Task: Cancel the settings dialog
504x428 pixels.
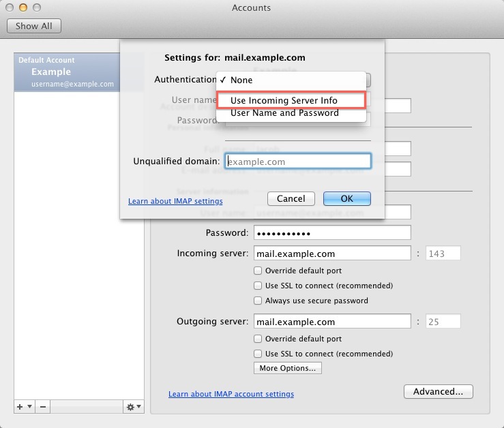Action: coord(291,198)
